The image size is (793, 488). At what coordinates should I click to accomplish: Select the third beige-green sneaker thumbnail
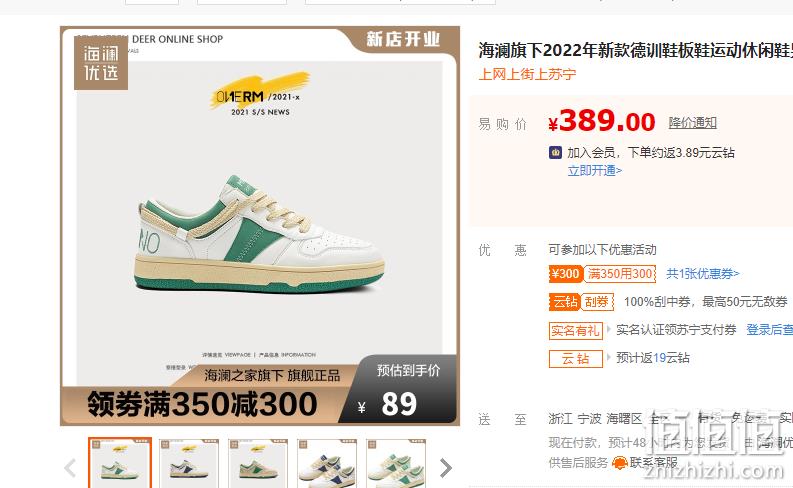pos(258,463)
